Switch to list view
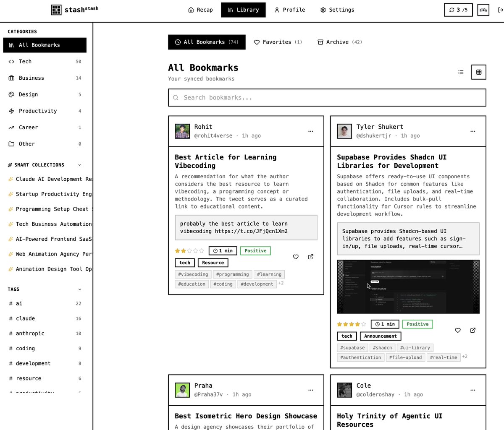This screenshot has height=430, width=504. [x=461, y=72]
